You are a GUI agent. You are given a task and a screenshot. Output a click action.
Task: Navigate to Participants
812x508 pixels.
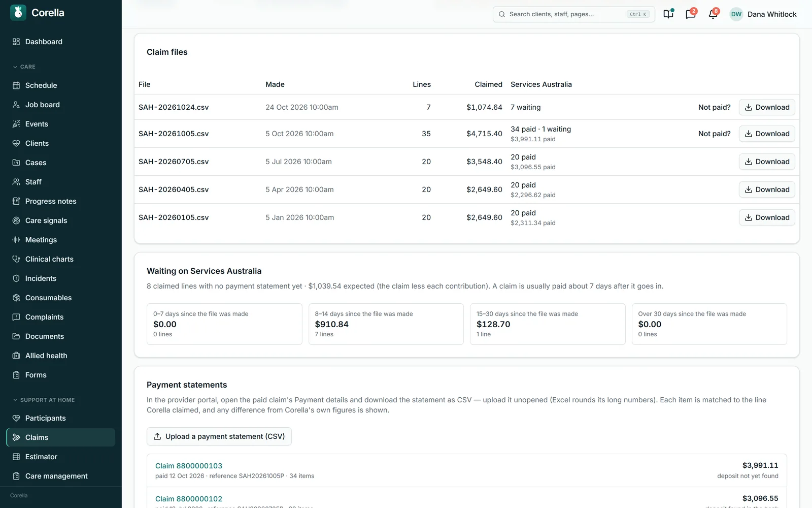pos(60,418)
